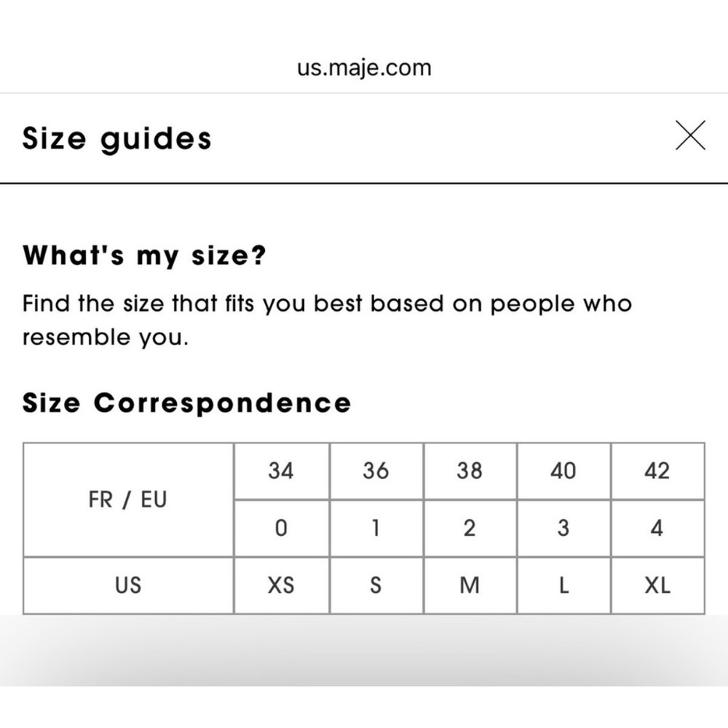Select the XL size cell

pos(657,585)
